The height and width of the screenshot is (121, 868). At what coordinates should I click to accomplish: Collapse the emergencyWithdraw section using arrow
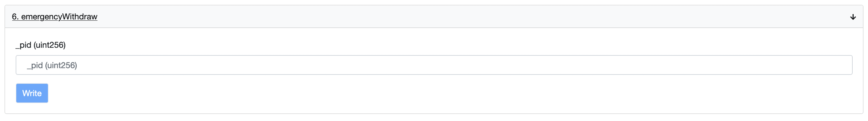853,17
